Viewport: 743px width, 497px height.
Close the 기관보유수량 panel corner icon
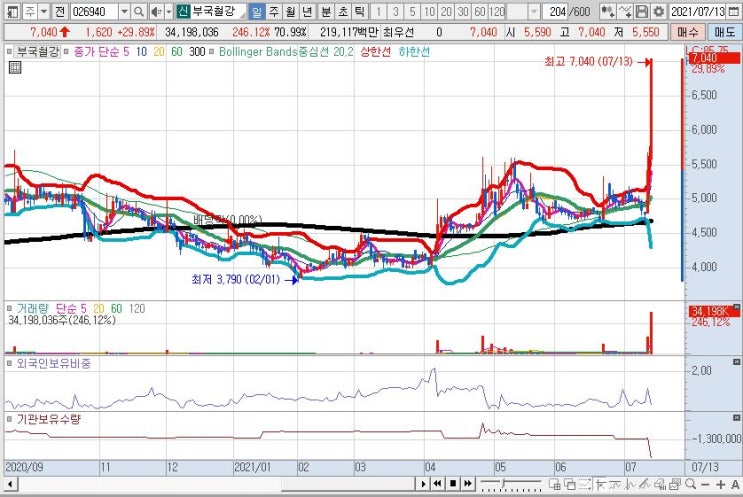tap(736, 417)
